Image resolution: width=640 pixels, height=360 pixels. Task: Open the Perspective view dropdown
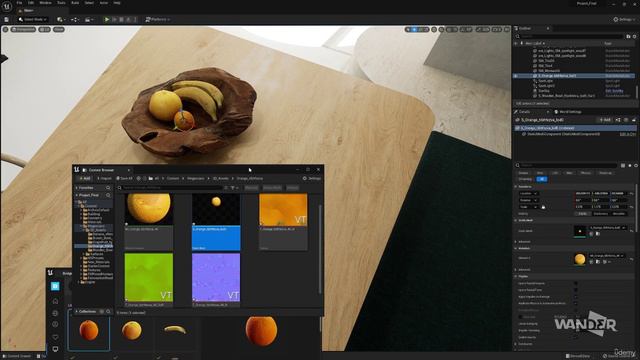point(23,29)
